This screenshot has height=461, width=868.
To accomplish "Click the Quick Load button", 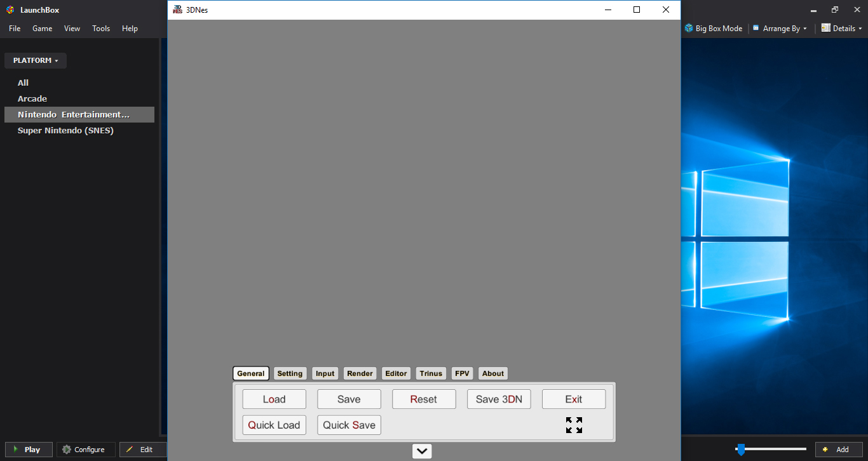I will click(x=274, y=425).
